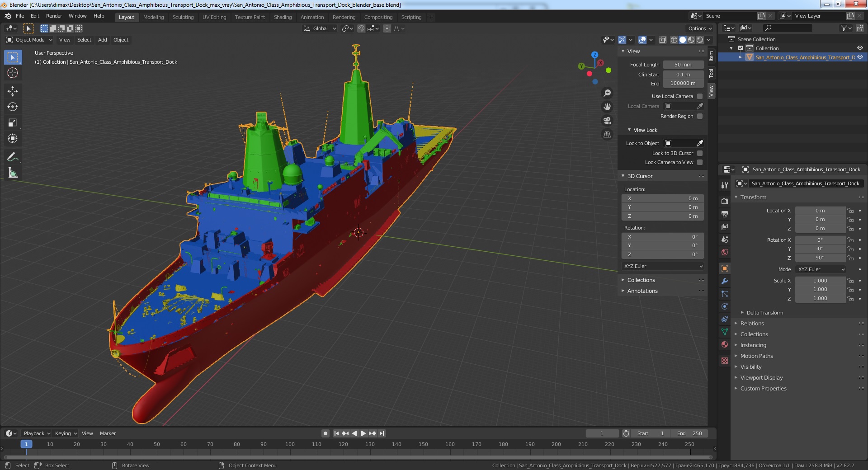Enable Use Local Camera checkbox
The image size is (868, 470).
point(700,96)
